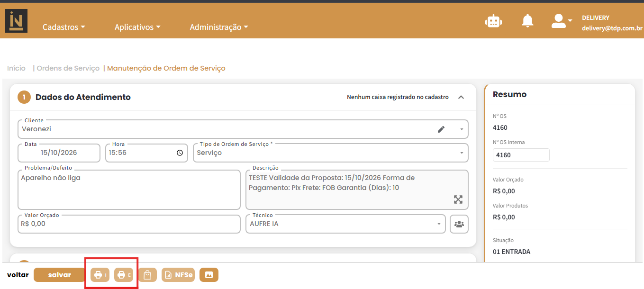The image size is (644, 289).
Task: Click the Data field showing 15/10/2026
Action: coord(59,153)
